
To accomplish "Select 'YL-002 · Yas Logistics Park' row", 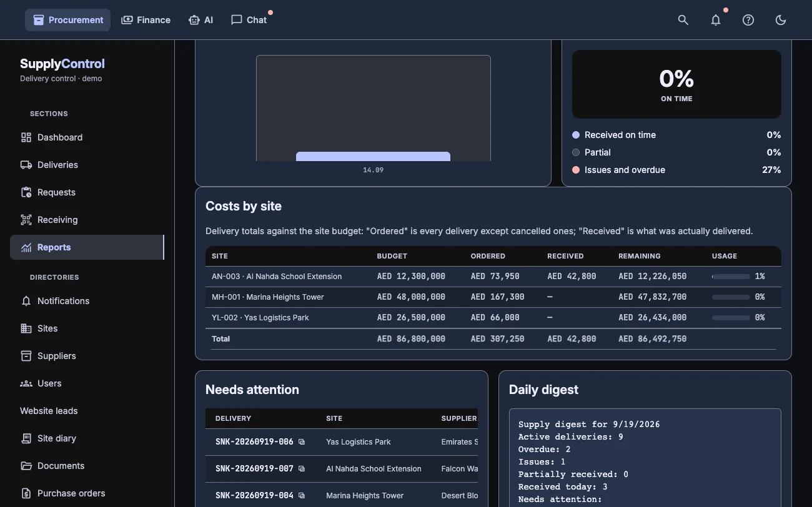I will point(493,318).
